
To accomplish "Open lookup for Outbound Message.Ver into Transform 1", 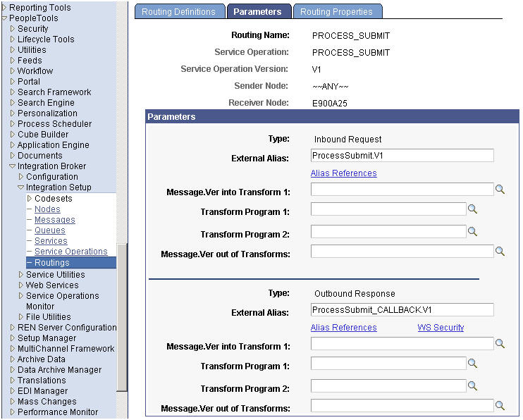I will 500,344.
